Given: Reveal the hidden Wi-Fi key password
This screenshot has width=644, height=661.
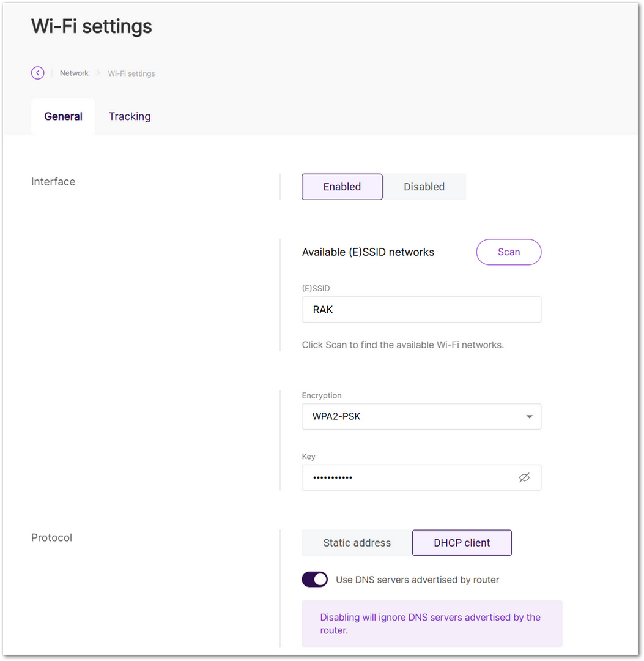Looking at the screenshot, I should click(x=524, y=477).
